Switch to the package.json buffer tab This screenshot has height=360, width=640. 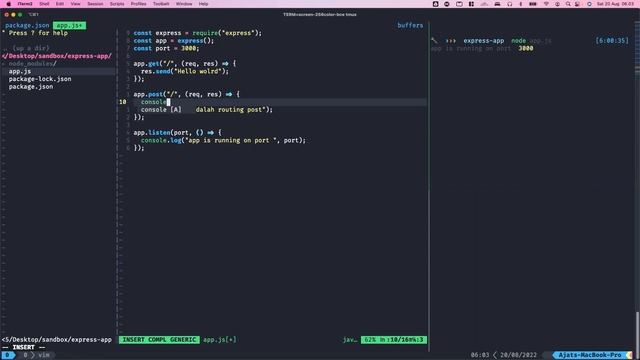click(x=27, y=25)
